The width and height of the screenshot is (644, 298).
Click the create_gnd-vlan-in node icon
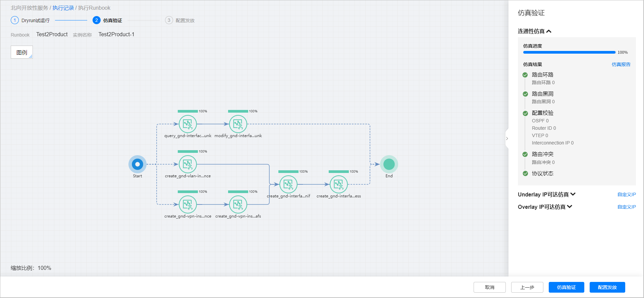187,164
